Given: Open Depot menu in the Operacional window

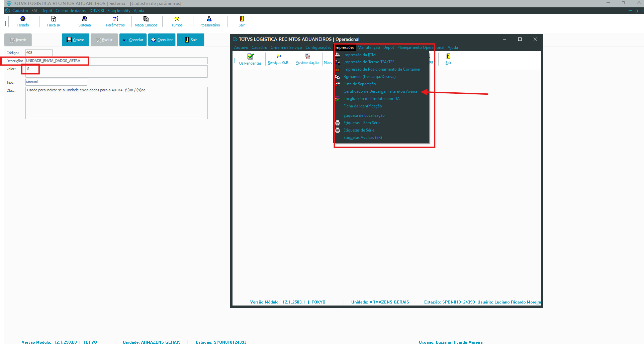Looking at the screenshot, I should click(x=389, y=48).
